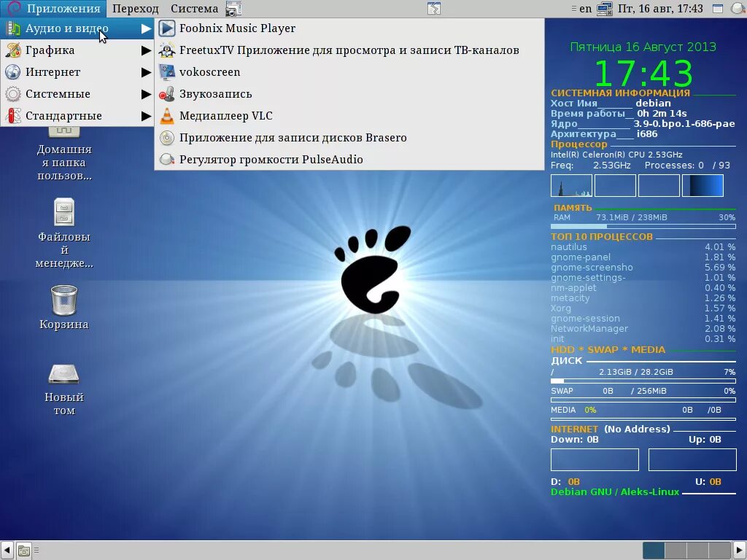Click the Debian GNU / Aleks-Linux text
Screen dimensions: 747x560
pos(615,492)
